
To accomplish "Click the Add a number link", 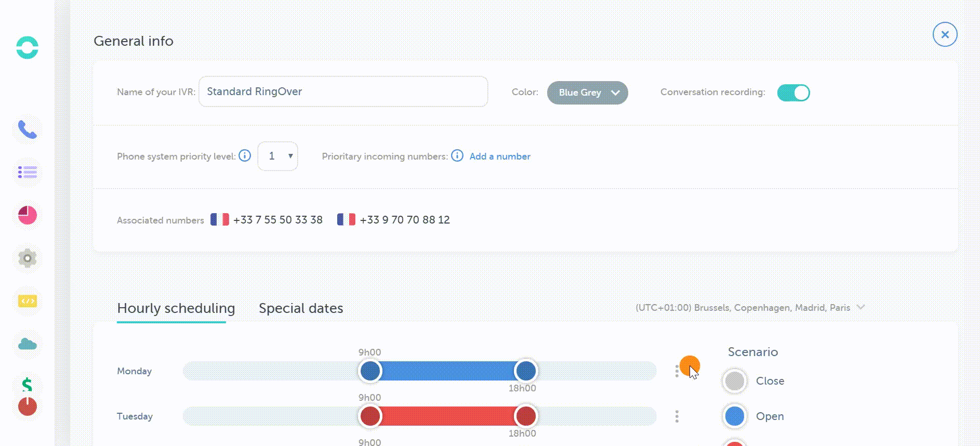I will coord(500,156).
